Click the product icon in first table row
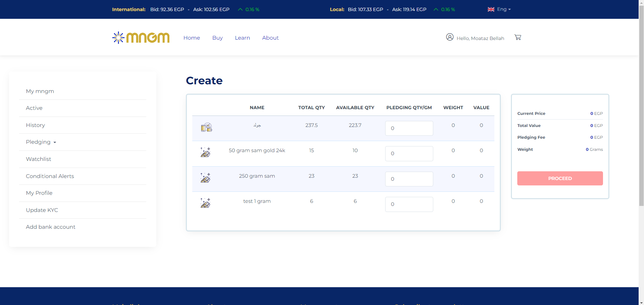The width and height of the screenshot is (644, 305). 206,127
